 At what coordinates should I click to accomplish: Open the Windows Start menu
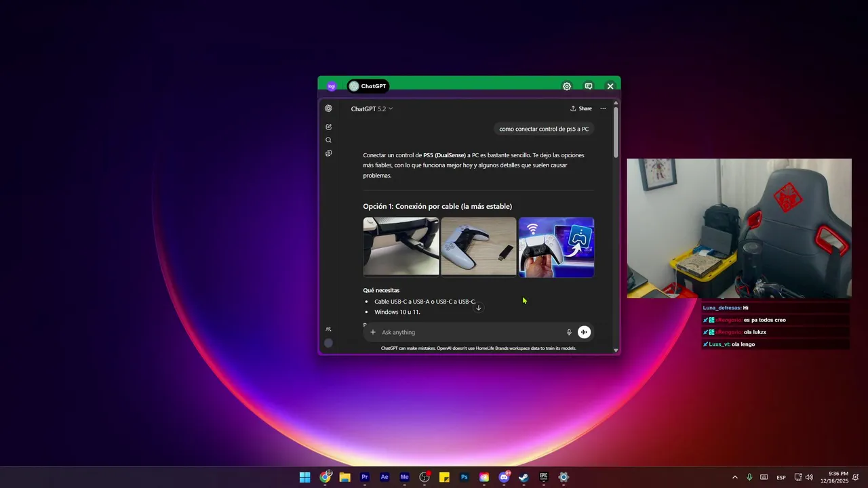coord(305,477)
